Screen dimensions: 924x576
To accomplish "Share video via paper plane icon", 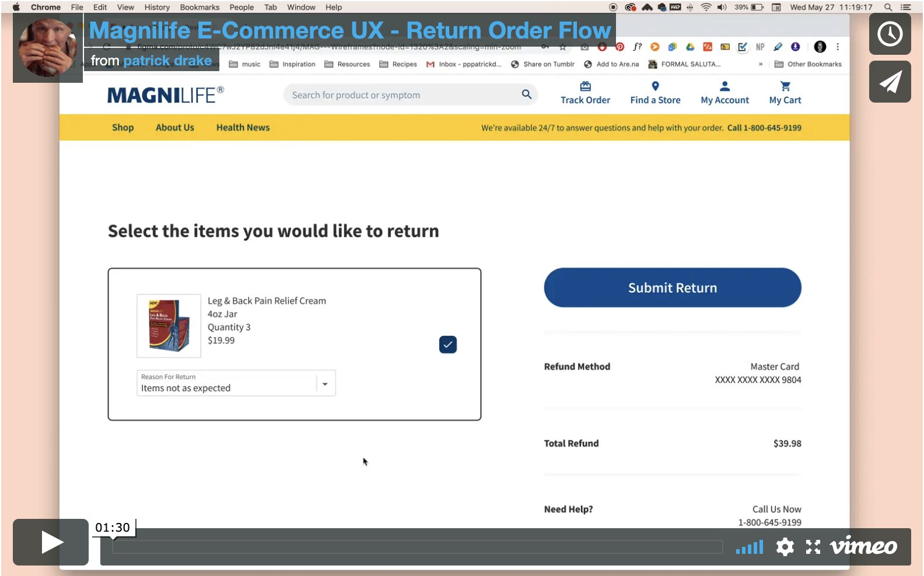I will tap(890, 82).
